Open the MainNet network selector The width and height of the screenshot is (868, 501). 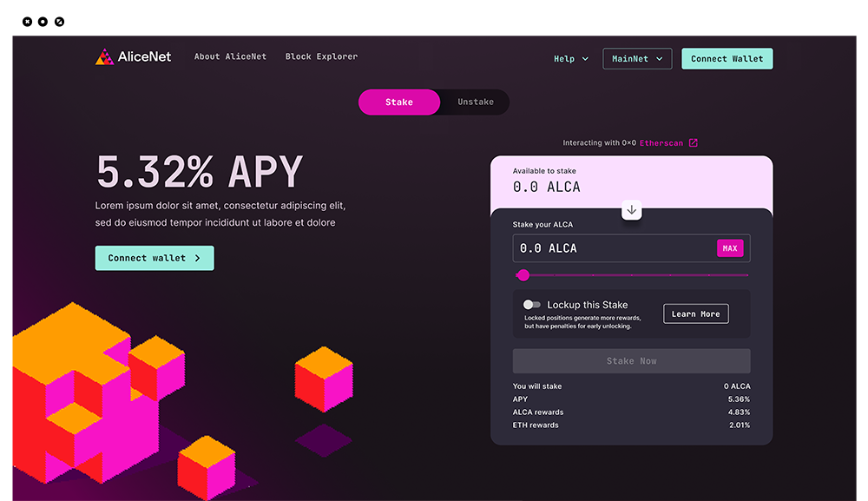636,59
